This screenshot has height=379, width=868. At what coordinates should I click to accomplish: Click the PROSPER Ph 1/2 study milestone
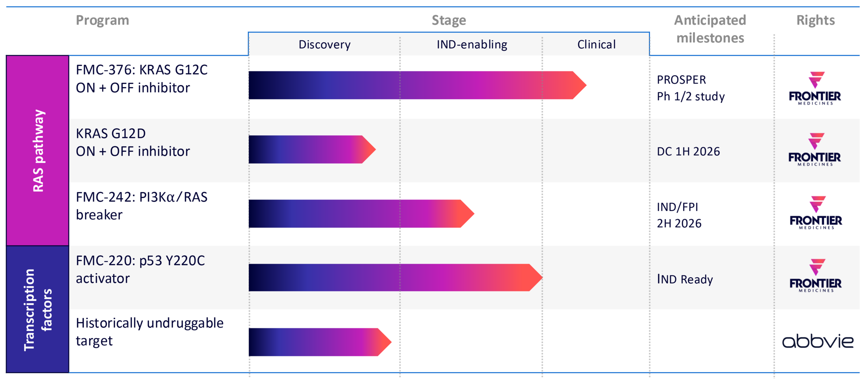(690, 88)
